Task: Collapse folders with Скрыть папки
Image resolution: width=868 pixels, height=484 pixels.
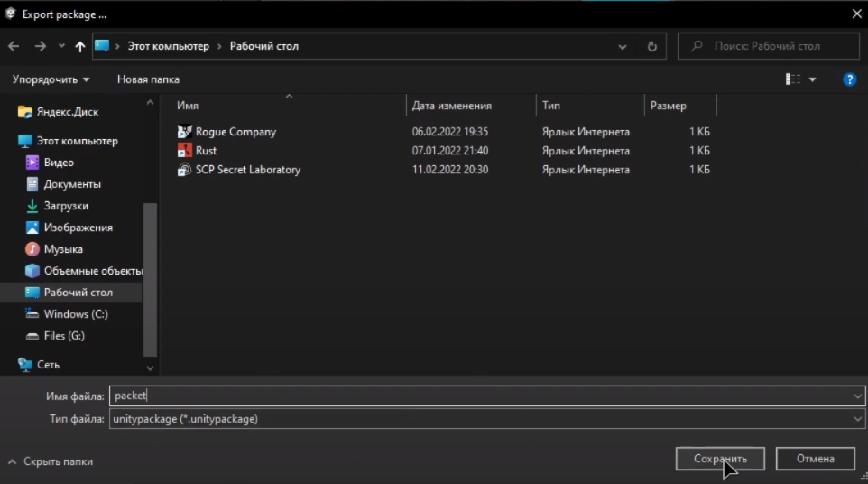Action: [x=51, y=461]
